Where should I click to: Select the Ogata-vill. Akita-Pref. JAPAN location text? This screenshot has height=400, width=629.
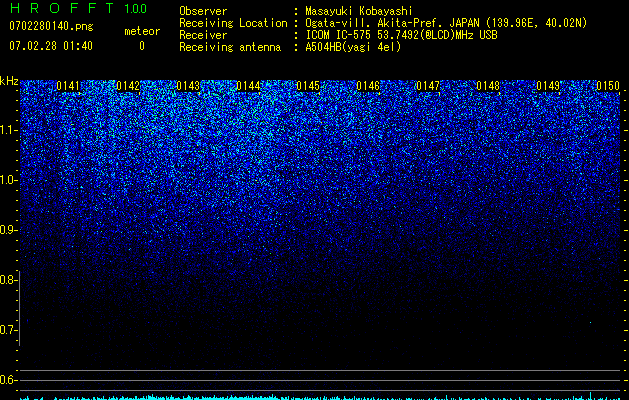click(446, 23)
